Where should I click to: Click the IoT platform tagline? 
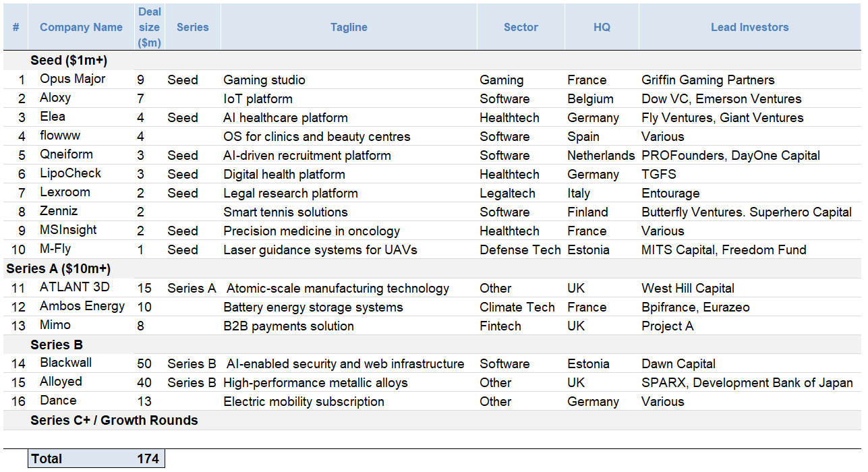click(258, 99)
